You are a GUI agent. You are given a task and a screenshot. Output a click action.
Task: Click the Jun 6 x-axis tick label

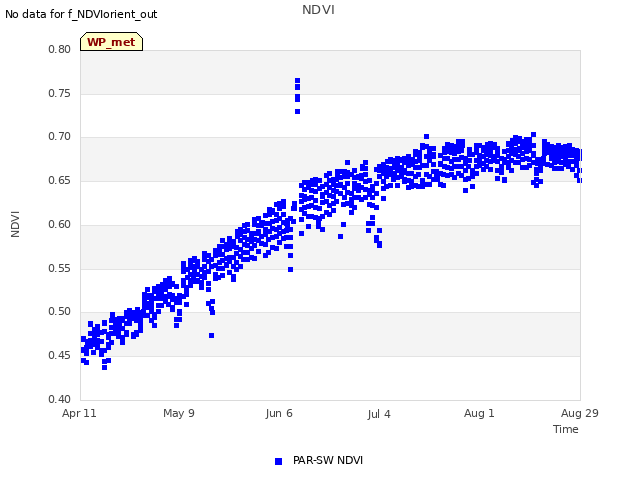pos(279,413)
